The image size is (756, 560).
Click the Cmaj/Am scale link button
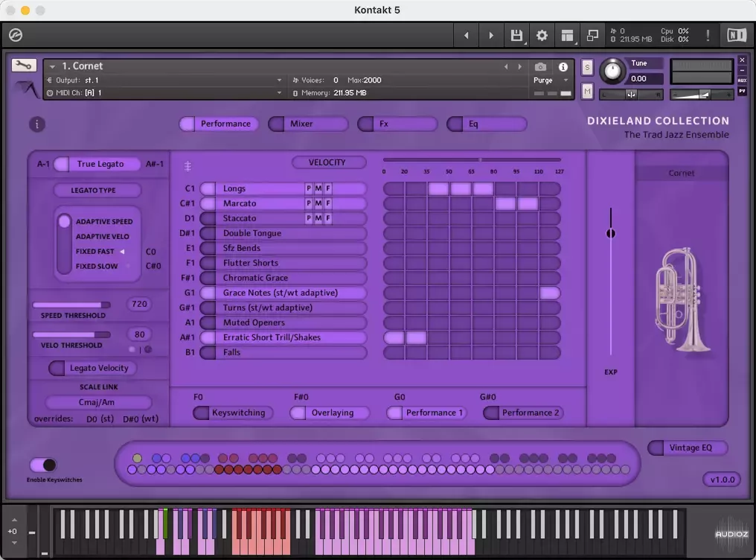point(97,403)
